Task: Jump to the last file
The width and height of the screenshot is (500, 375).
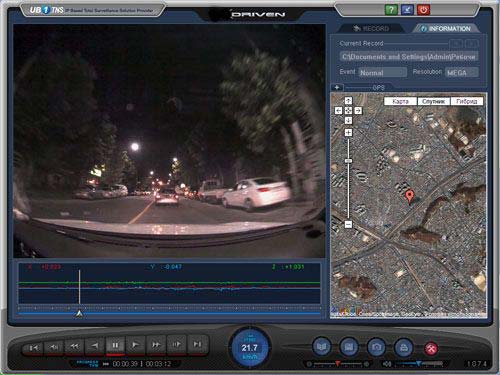Action: pyautogui.click(x=198, y=344)
